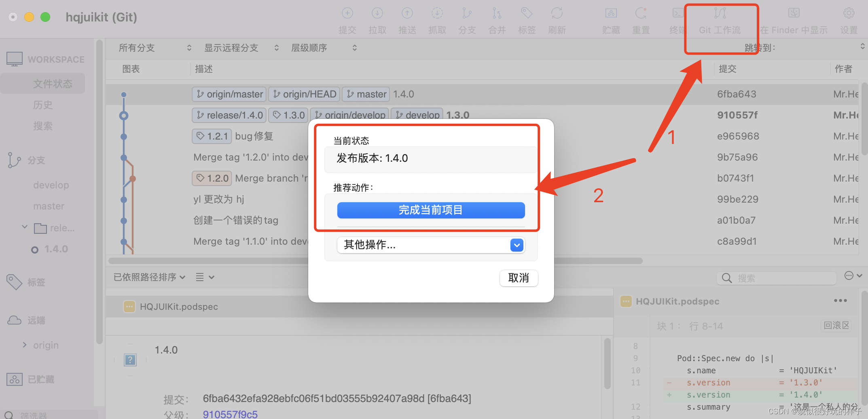Click commit hash 6fba643
Screen dimensions: 868x419
(x=737, y=94)
